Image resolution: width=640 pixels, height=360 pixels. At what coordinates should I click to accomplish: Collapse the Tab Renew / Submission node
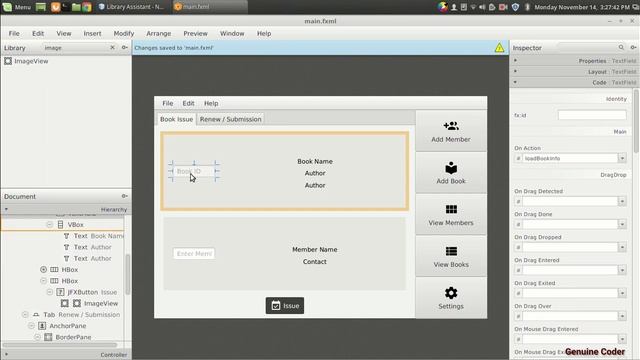click(x=25, y=314)
